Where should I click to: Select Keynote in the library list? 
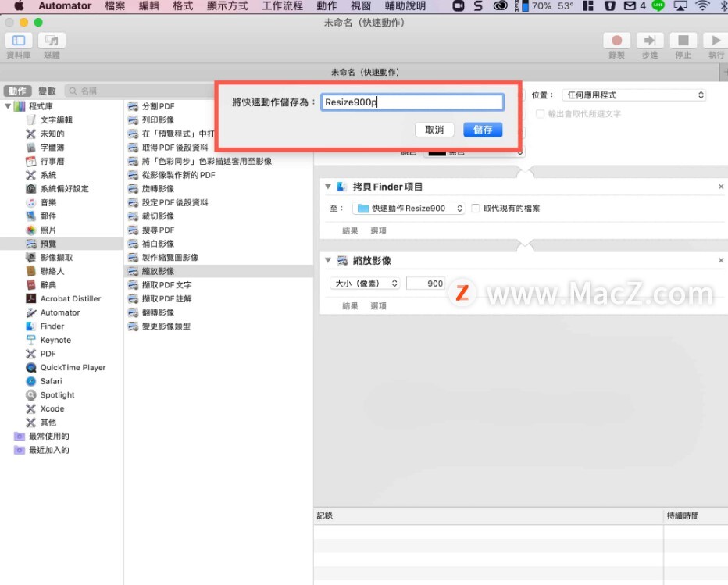tap(55, 340)
